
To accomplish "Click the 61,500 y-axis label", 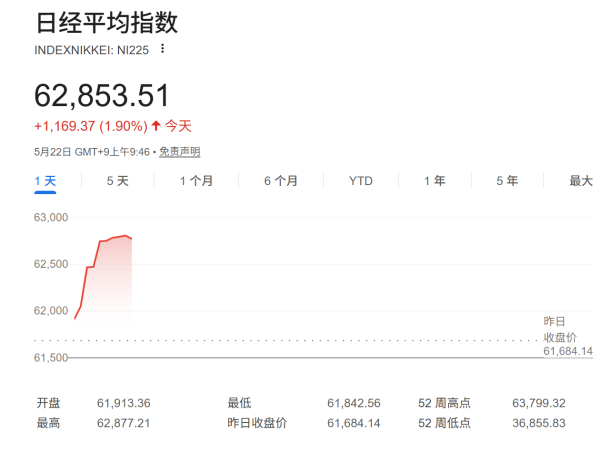I will point(51,358).
